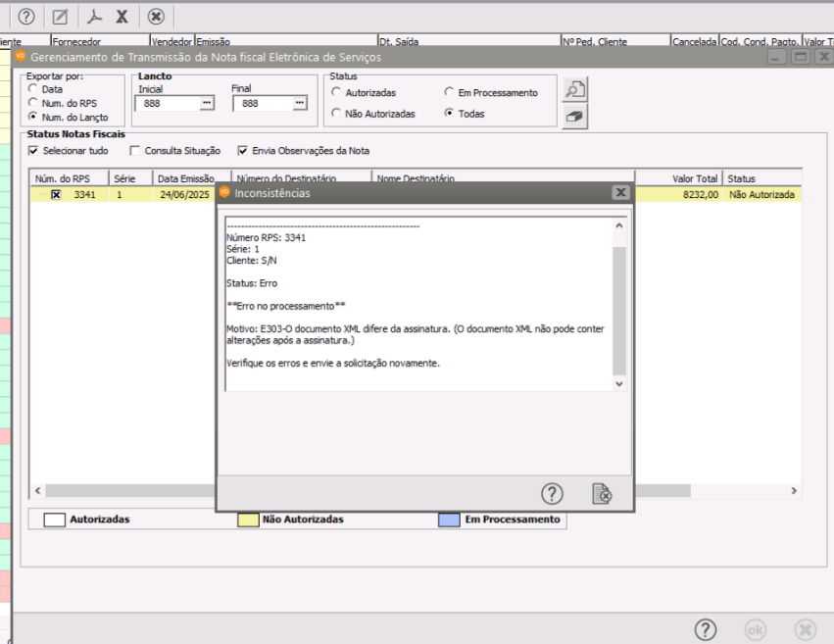The height and width of the screenshot is (644, 834).
Task: Click the document-with-X icon in Inconsistências dialog
Action: [x=602, y=493]
